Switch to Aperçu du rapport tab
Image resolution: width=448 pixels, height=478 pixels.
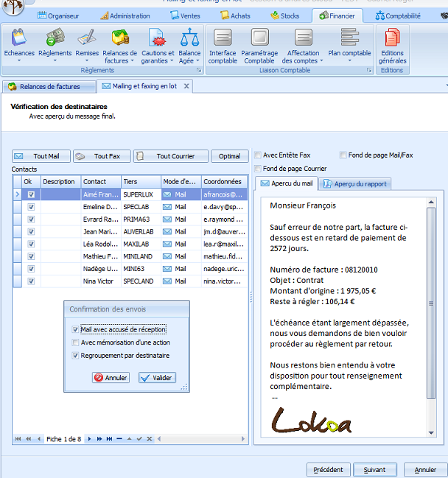354,184
